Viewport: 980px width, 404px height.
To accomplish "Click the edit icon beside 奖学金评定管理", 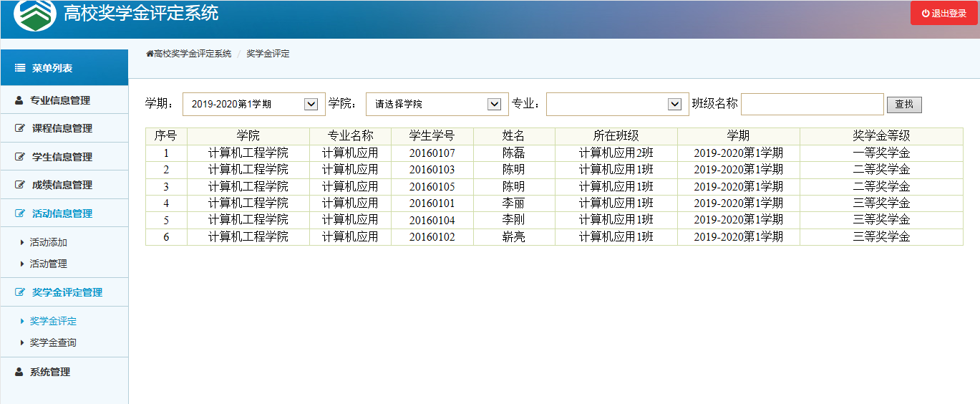I will (20, 292).
